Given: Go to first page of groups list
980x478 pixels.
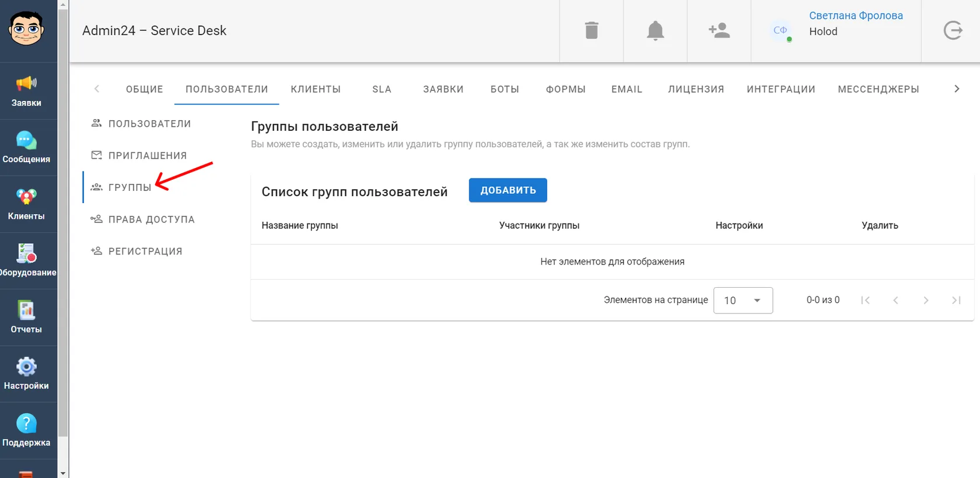Looking at the screenshot, I should coord(865,300).
